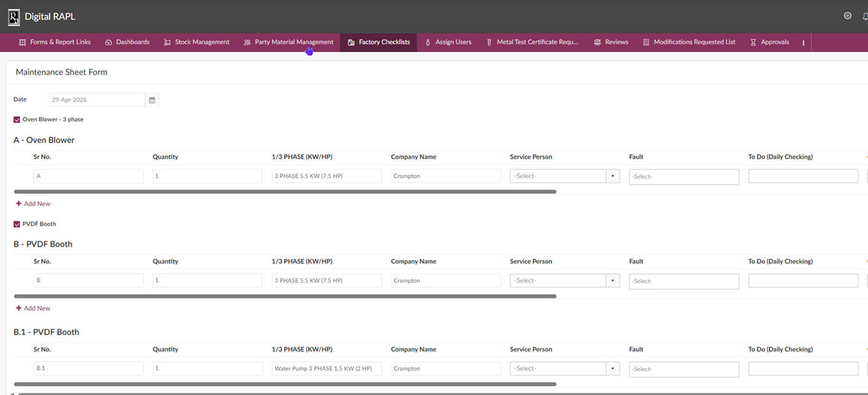This screenshot has height=395, width=868.
Task: Select Factory Checklists tab
Action: (378, 42)
